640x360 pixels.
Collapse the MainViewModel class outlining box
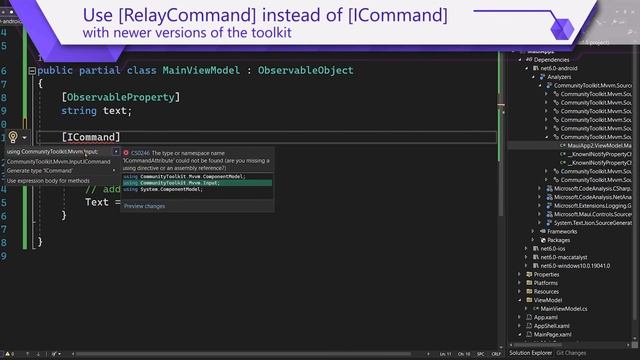pyautogui.click(x=32, y=71)
